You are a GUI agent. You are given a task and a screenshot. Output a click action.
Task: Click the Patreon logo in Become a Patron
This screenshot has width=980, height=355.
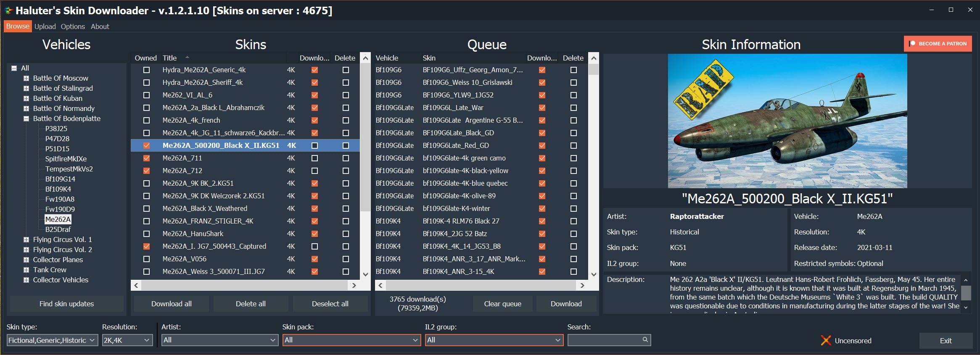coord(912,44)
